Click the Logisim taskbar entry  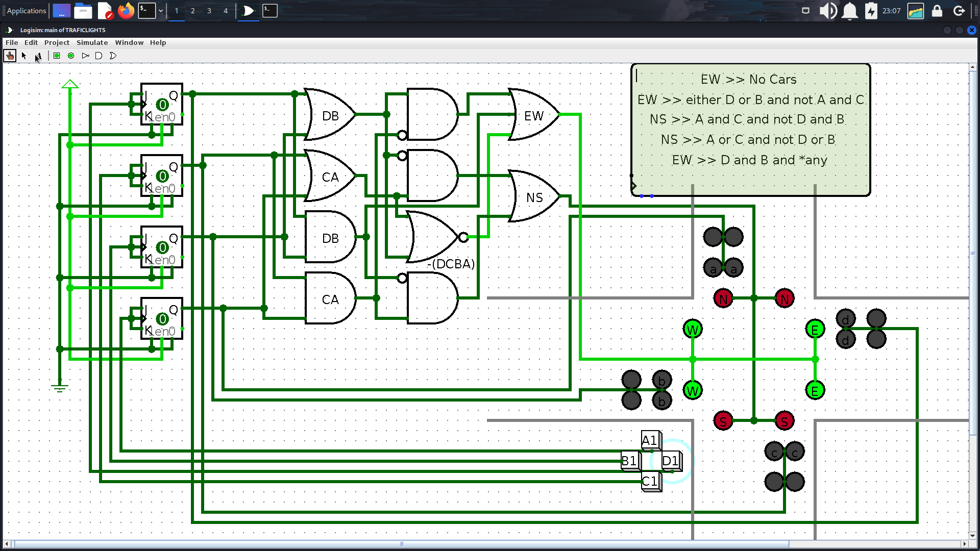(248, 11)
